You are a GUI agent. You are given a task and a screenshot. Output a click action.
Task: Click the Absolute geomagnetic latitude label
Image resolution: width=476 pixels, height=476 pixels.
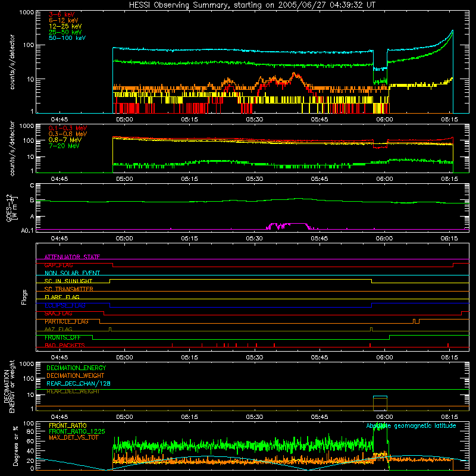tap(411, 425)
